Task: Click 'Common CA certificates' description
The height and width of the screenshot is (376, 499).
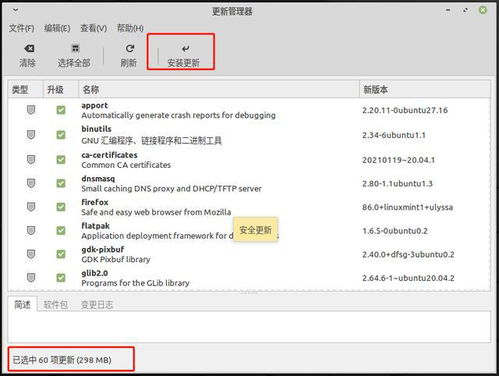Action: (126, 165)
